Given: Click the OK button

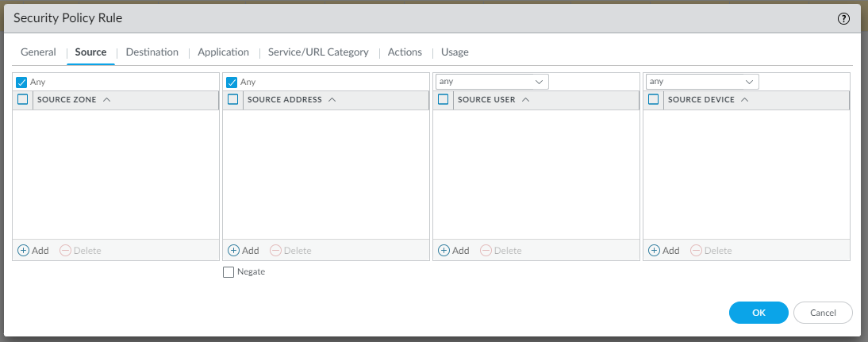Looking at the screenshot, I should point(759,313).
